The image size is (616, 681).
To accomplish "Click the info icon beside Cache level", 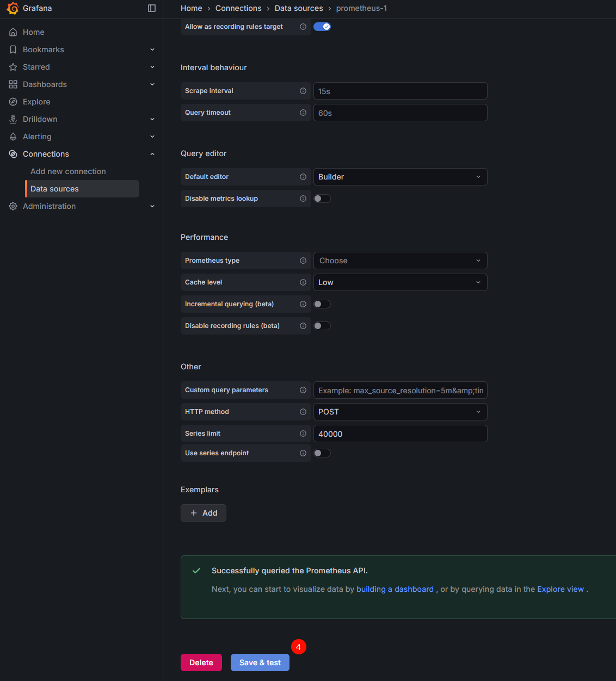I will pos(303,282).
